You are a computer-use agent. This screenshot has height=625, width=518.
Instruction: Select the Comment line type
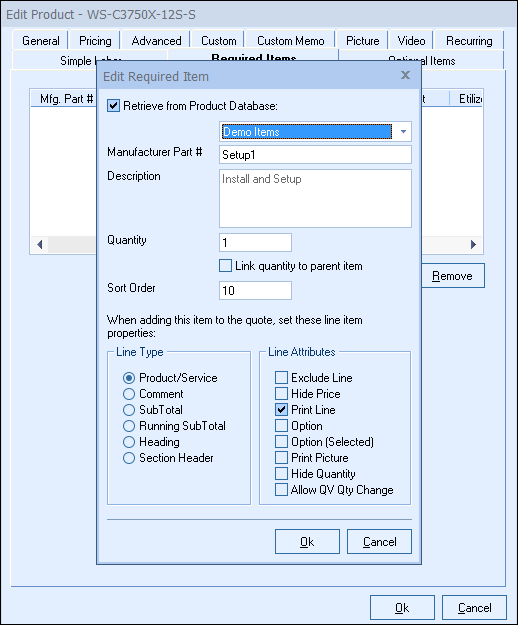pyautogui.click(x=129, y=394)
